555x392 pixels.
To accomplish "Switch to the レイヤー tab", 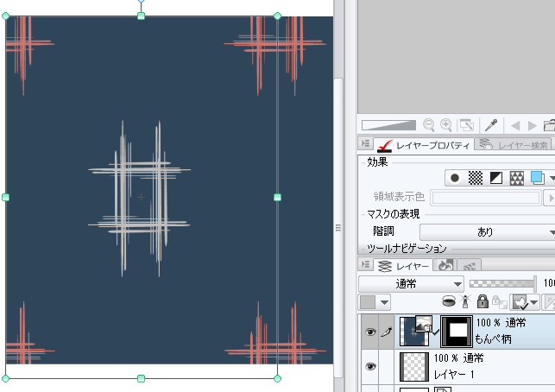I will point(403,266).
